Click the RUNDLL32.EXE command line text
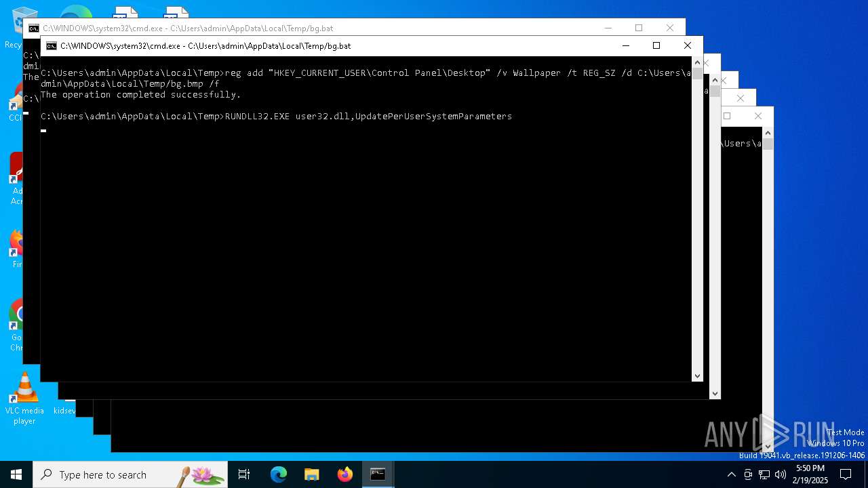This screenshot has width=868, height=488. [x=368, y=117]
